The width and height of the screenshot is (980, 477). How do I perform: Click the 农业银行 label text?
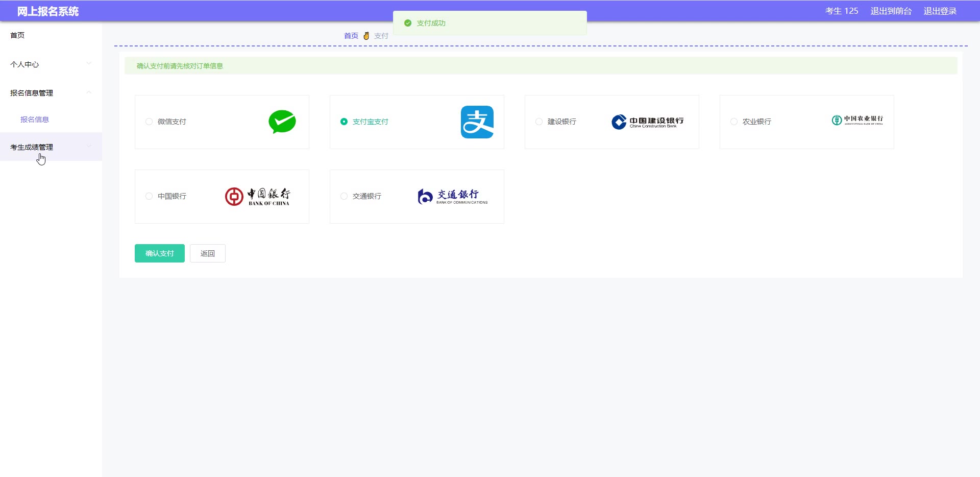[x=757, y=122]
